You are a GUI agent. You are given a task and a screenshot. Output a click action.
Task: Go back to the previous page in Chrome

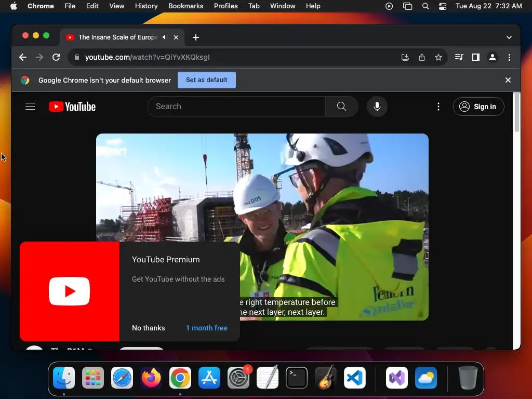pyautogui.click(x=23, y=57)
